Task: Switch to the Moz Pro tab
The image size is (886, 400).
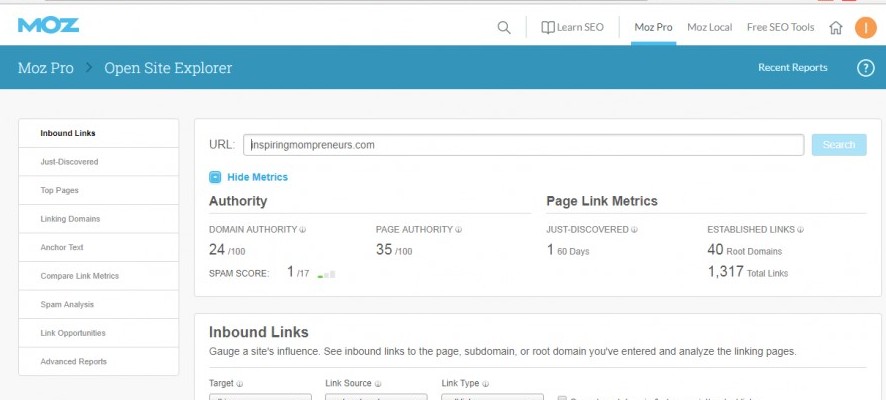Action: click(x=653, y=27)
